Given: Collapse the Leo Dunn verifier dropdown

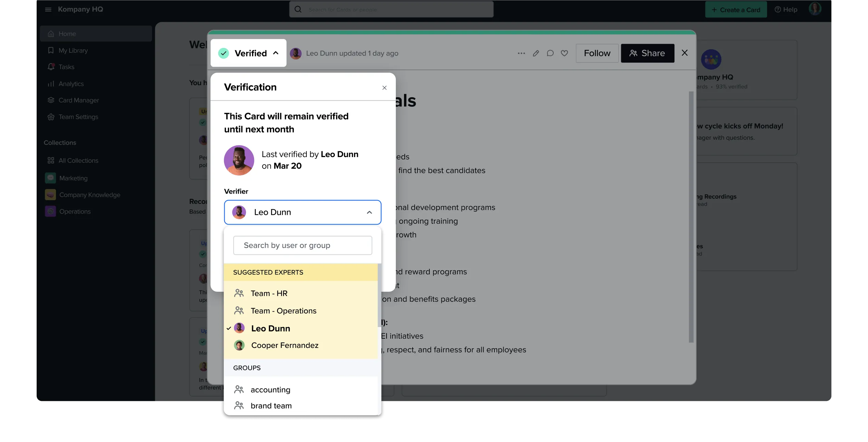Looking at the screenshot, I should pos(369,212).
